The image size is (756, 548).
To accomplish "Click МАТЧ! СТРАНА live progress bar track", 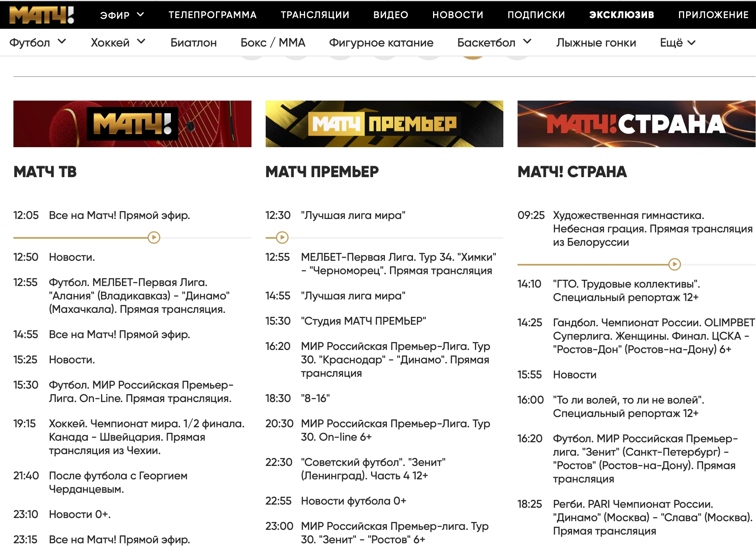I will [x=636, y=264].
